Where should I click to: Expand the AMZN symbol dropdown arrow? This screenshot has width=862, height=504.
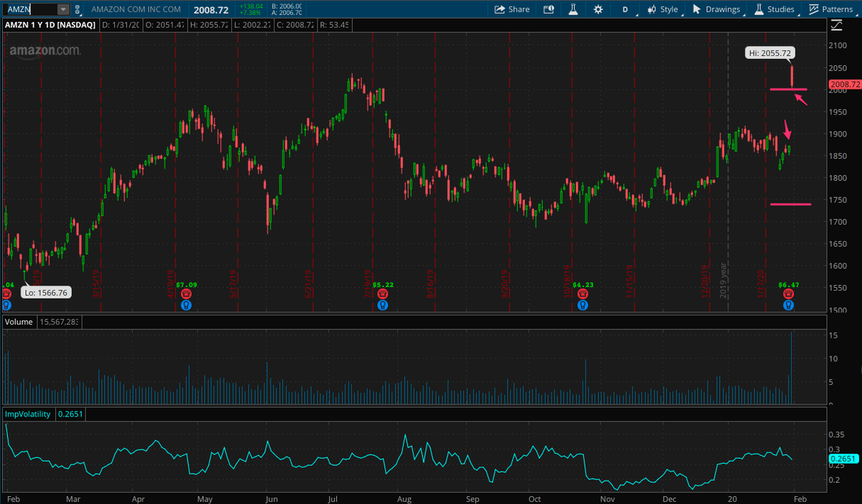pos(63,9)
